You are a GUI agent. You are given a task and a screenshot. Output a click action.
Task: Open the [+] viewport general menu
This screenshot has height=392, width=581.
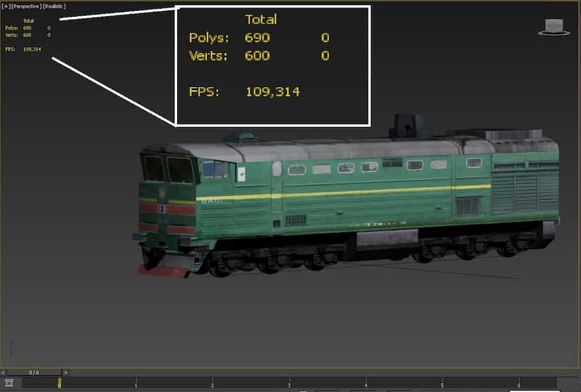point(5,7)
